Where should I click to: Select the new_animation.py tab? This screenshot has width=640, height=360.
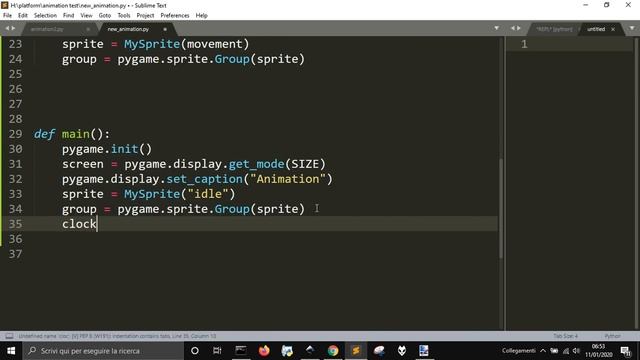128,29
